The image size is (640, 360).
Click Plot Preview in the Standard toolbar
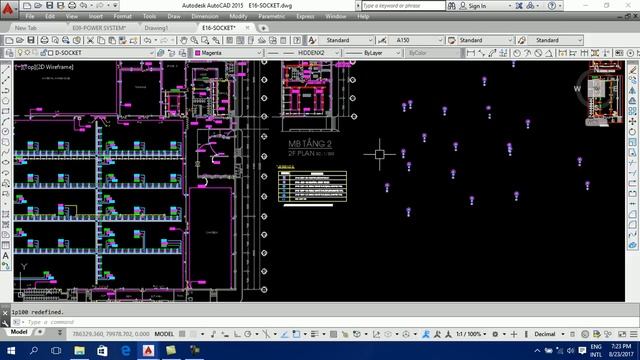(55, 40)
